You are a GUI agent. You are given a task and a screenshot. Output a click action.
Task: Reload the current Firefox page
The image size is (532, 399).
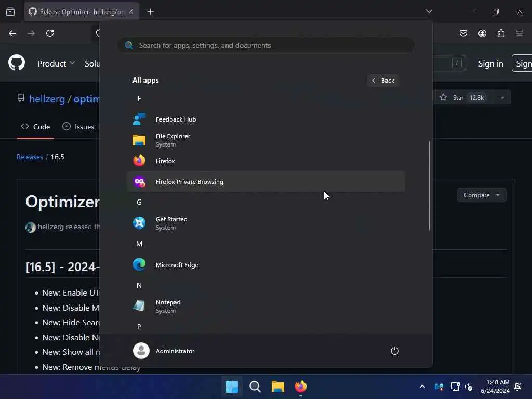coord(50,33)
